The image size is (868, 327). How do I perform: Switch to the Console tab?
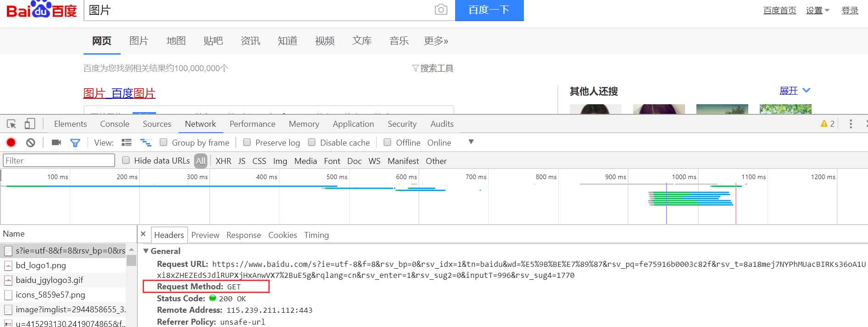[115, 124]
